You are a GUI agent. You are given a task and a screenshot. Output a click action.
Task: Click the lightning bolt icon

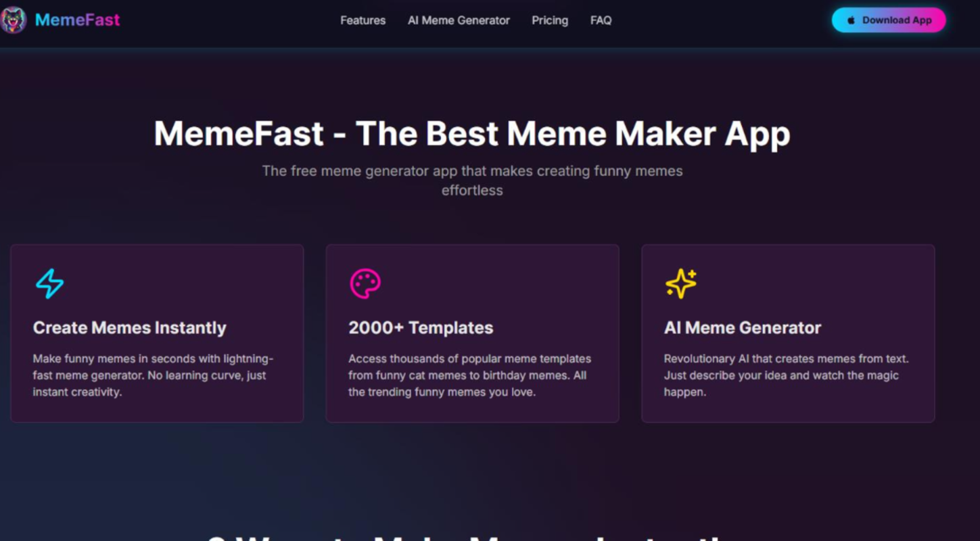pos(50,284)
